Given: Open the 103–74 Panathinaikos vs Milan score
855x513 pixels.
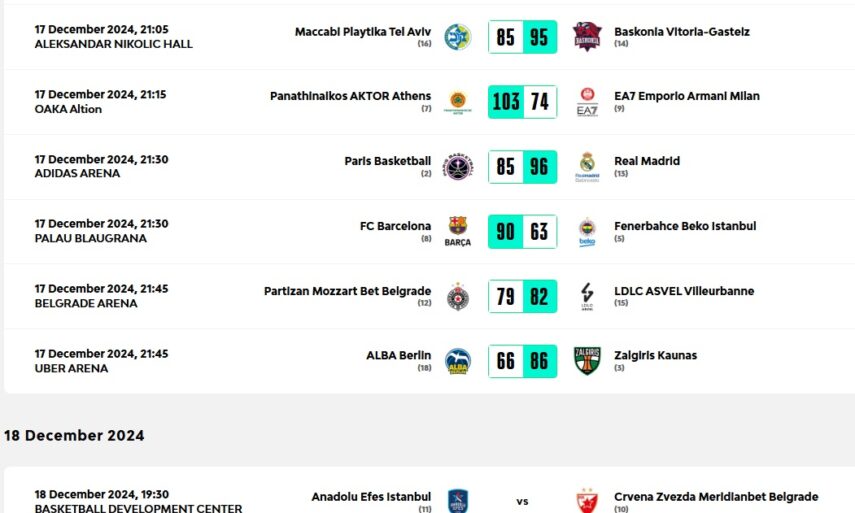Looking at the screenshot, I should [x=522, y=102].
